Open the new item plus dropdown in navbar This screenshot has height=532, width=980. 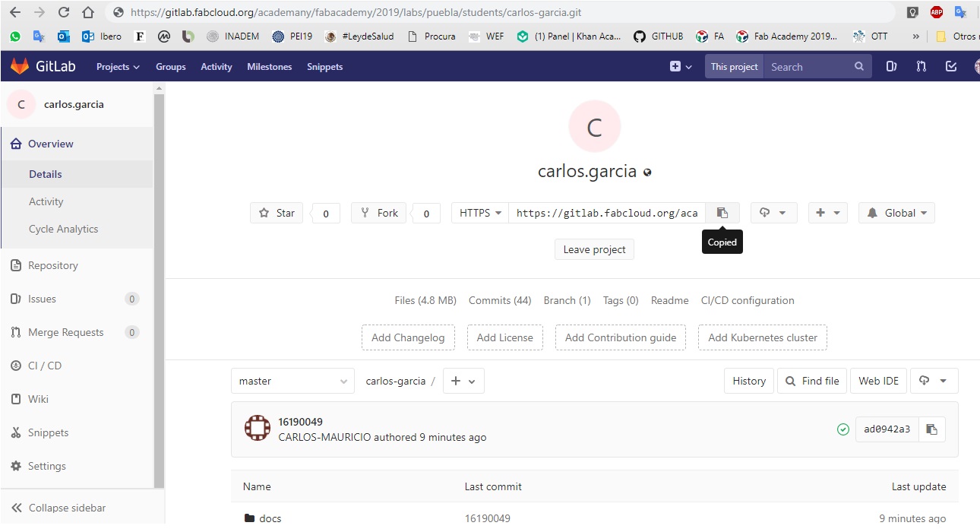[681, 67]
